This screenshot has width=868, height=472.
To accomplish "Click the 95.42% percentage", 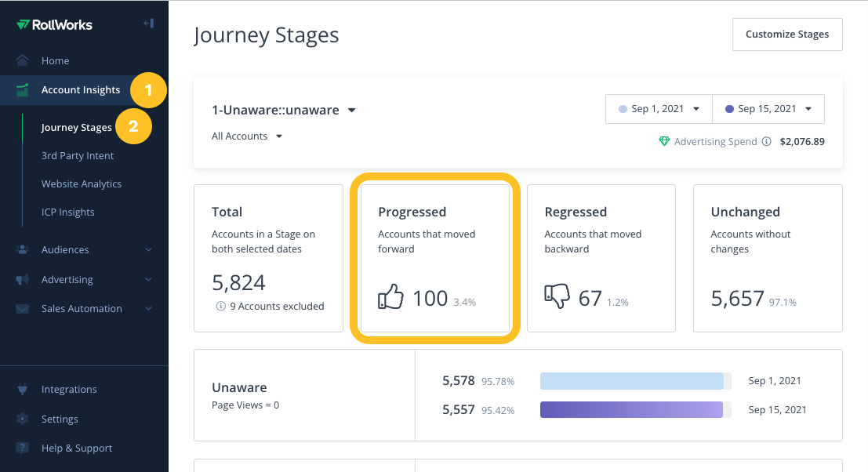I will click(498, 410).
